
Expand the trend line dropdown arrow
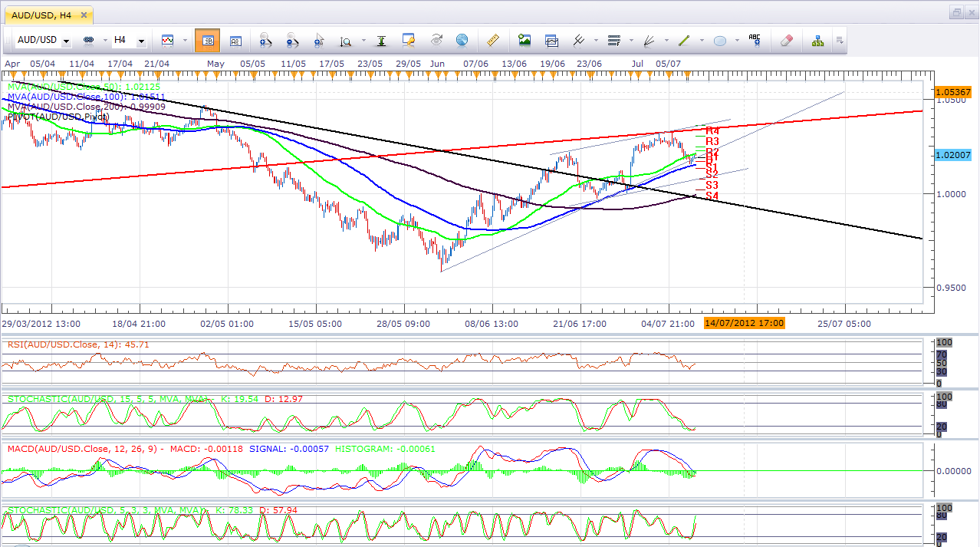coord(701,41)
